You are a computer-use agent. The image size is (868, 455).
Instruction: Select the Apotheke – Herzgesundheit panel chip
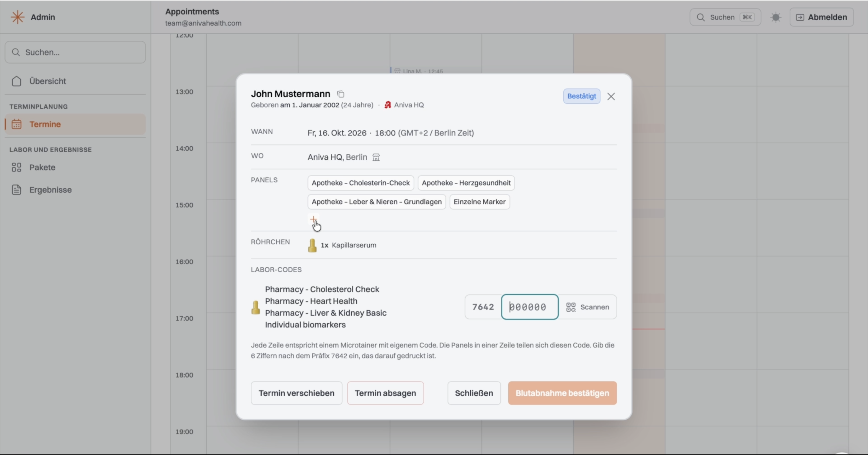[466, 183]
